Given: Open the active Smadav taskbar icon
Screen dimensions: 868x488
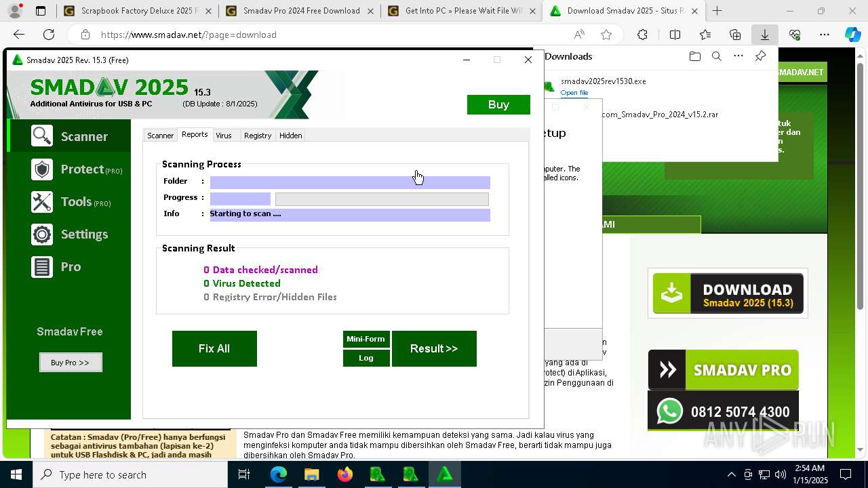Looking at the screenshot, I should (445, 474).
